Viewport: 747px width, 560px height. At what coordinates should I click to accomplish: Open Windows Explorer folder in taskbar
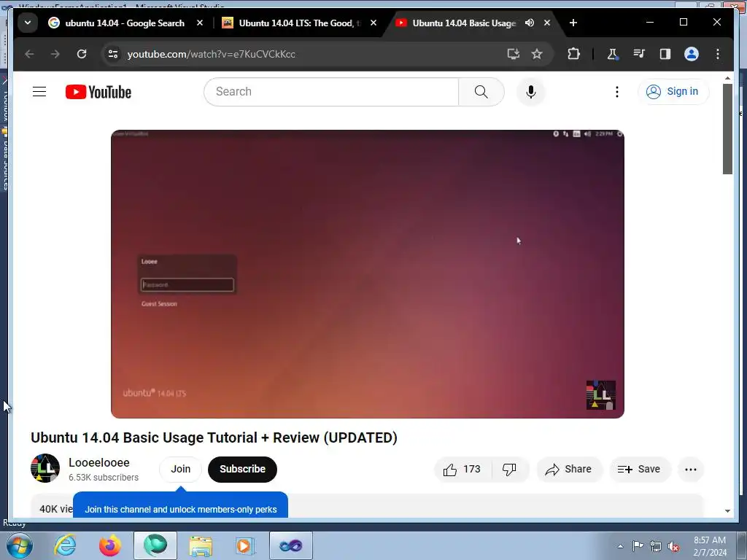coord(201,545)
